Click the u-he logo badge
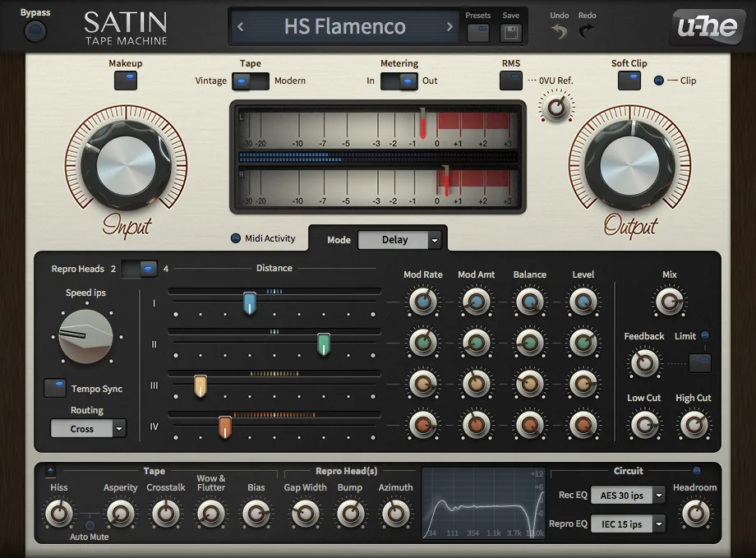 [707, 26]
